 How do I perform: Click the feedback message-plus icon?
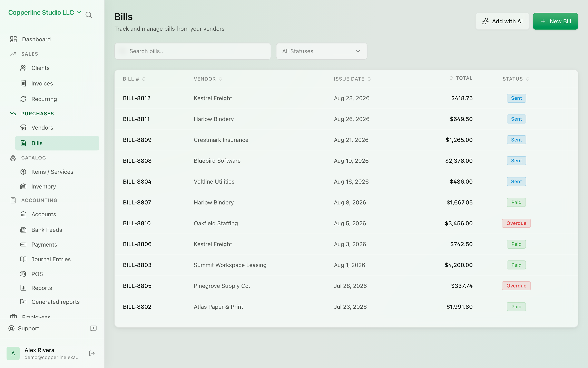(94, 328)
